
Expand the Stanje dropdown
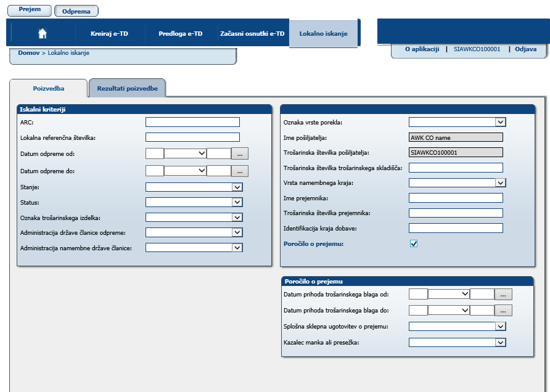[194, 187]
